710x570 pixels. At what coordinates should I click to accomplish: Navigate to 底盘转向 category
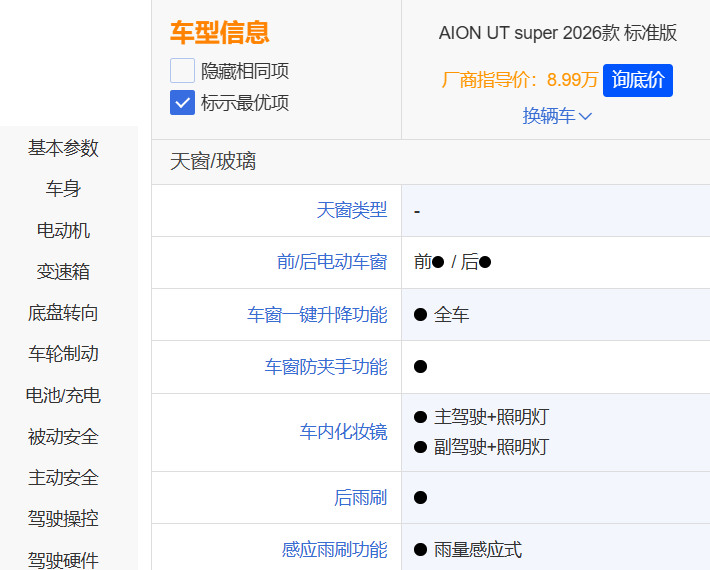[63, 313]
